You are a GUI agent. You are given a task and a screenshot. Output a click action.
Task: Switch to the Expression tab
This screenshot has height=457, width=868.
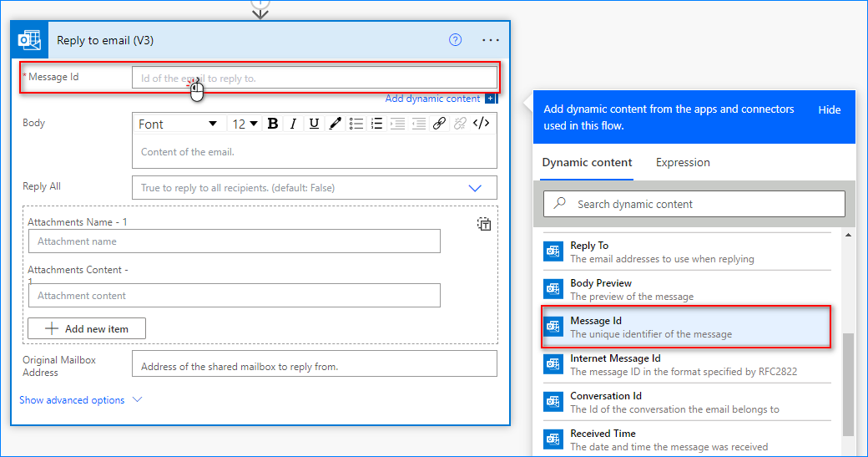683,162
